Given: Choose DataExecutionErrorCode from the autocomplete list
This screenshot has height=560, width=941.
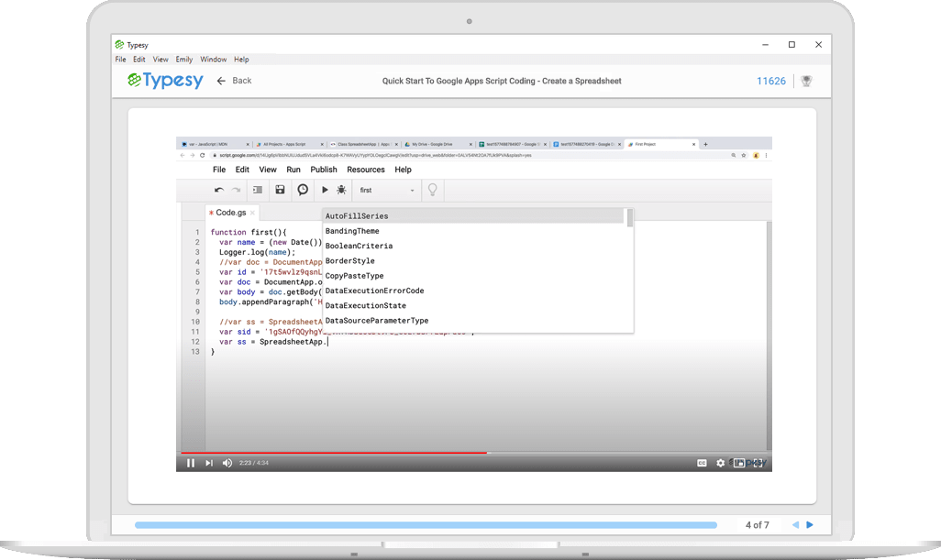Looking at the screenshot, I should click(x=473, y=291).
